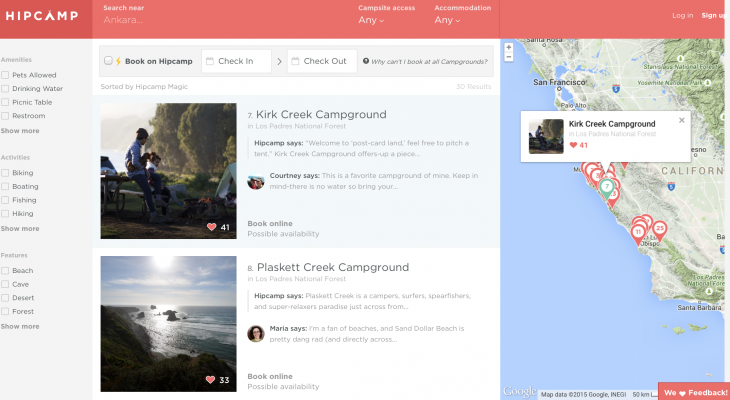Open the Campsite access dropdown
730x400 pixels.
tap(372, 20)
